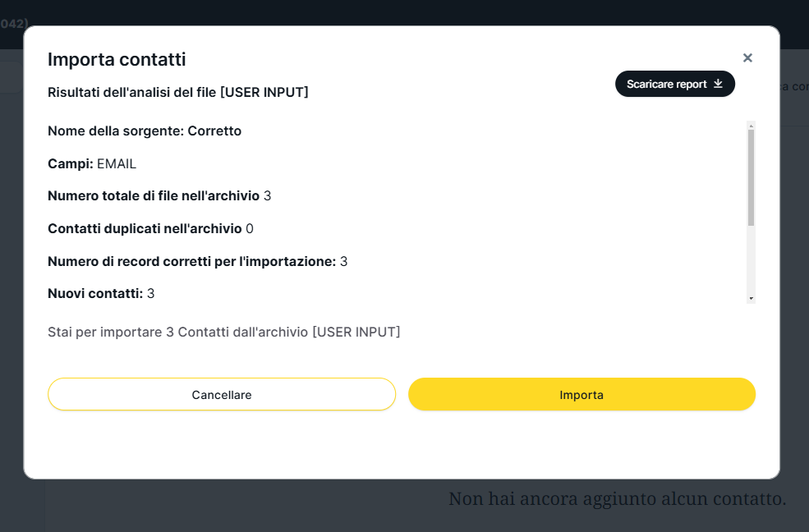
Task: Click the Importa contatti dialog title
Action: click(x=117, y=59)
